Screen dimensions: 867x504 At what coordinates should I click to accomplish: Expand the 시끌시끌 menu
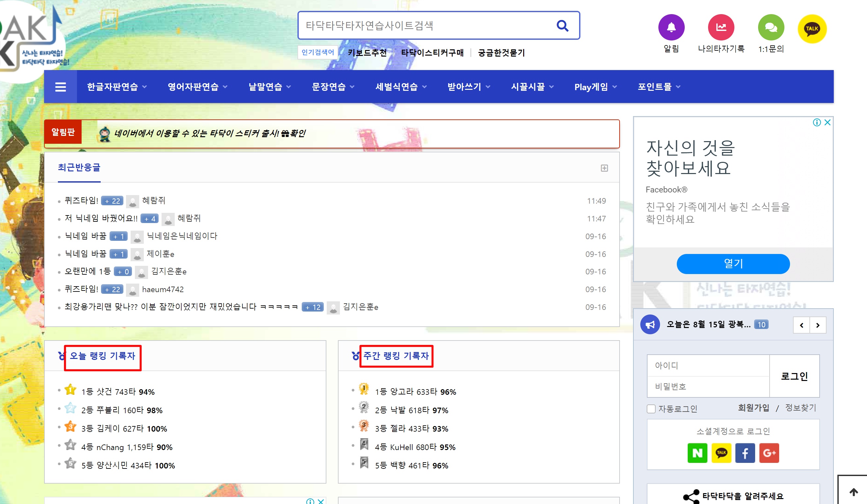coord(532,87)
